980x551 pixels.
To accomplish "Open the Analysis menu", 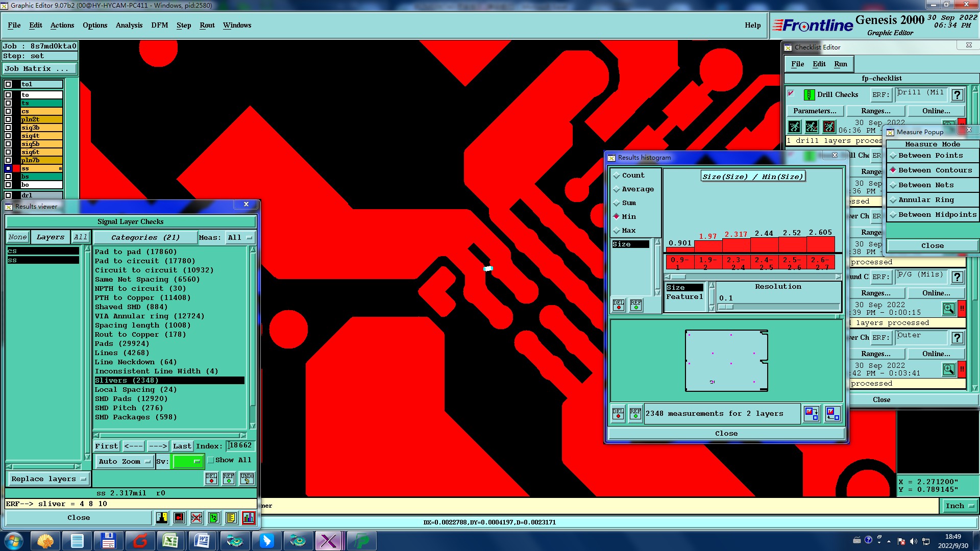I will [x=129, y=25].
